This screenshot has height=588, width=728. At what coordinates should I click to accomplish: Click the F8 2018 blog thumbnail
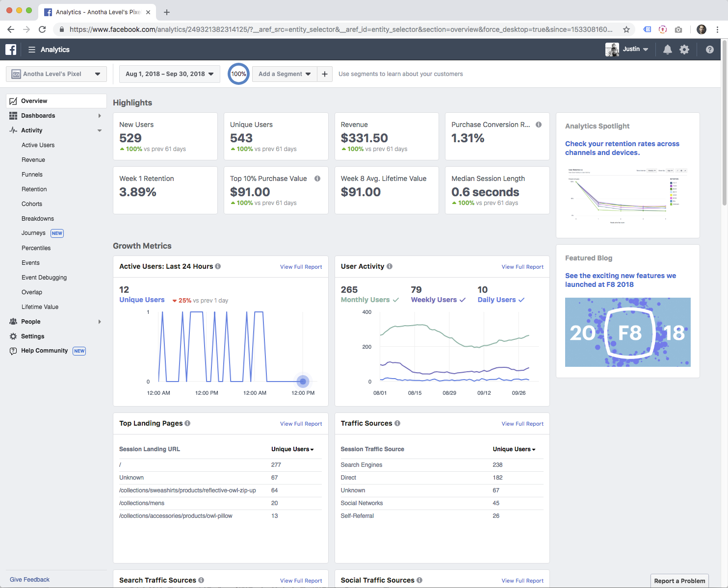[627, 332]
